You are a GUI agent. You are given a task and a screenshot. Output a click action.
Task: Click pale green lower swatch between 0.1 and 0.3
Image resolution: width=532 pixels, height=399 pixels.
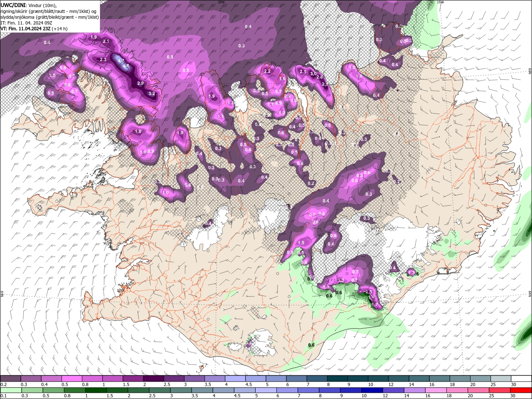click(x=11, y=390)
